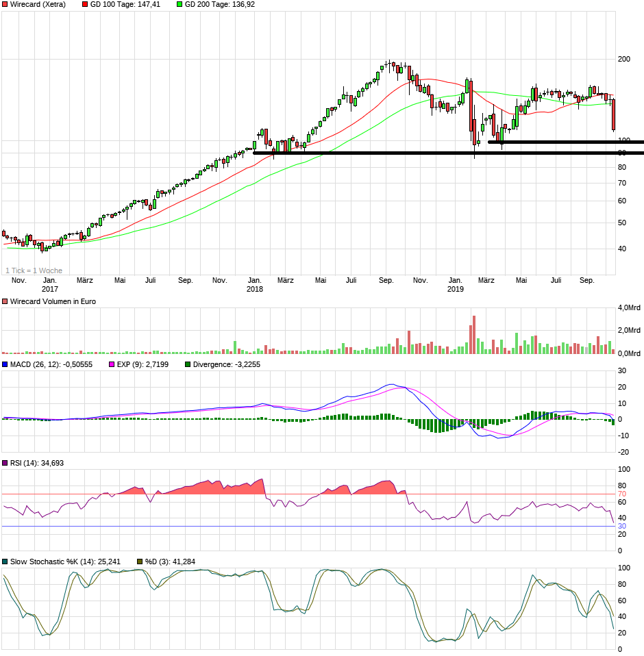The width and height of the screenshot is (644, 656).
Task: Click the blue MACD legend swatch
Action: coord(5,364)
